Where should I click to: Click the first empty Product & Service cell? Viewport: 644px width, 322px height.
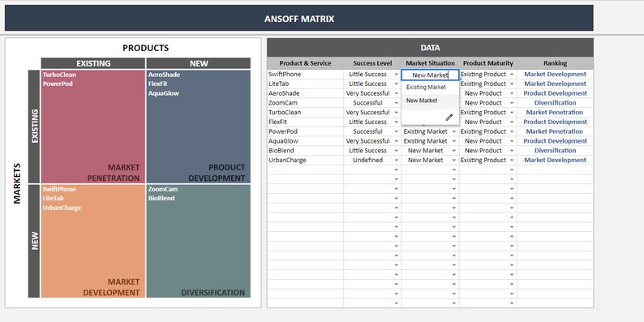click(305, 170)
